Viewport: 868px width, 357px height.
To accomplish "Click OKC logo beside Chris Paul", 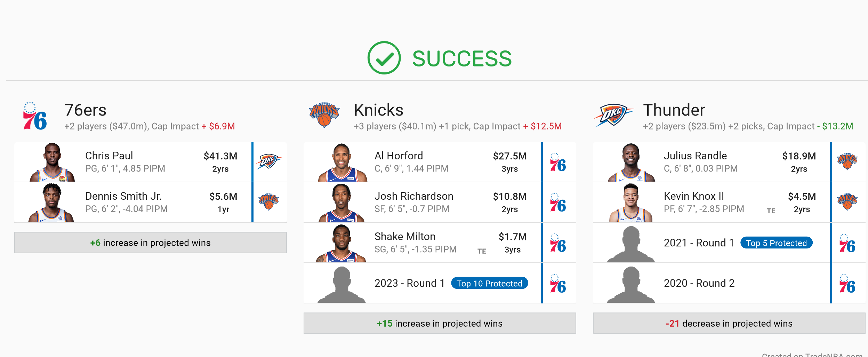I will pos(269,161).
